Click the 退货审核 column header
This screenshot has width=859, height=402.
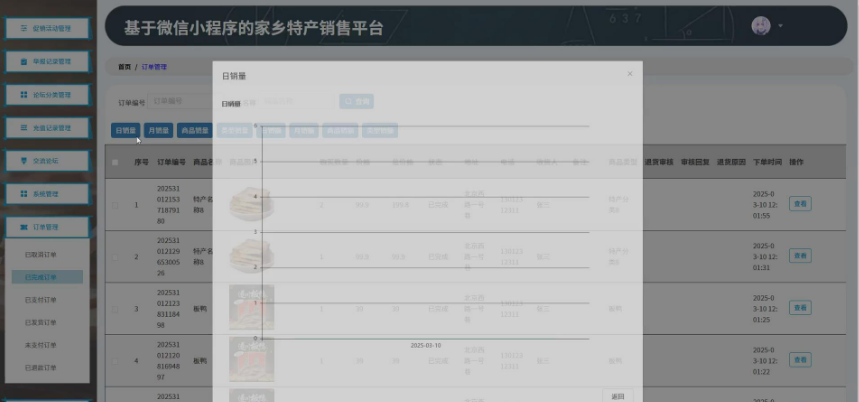coord(658,162)
